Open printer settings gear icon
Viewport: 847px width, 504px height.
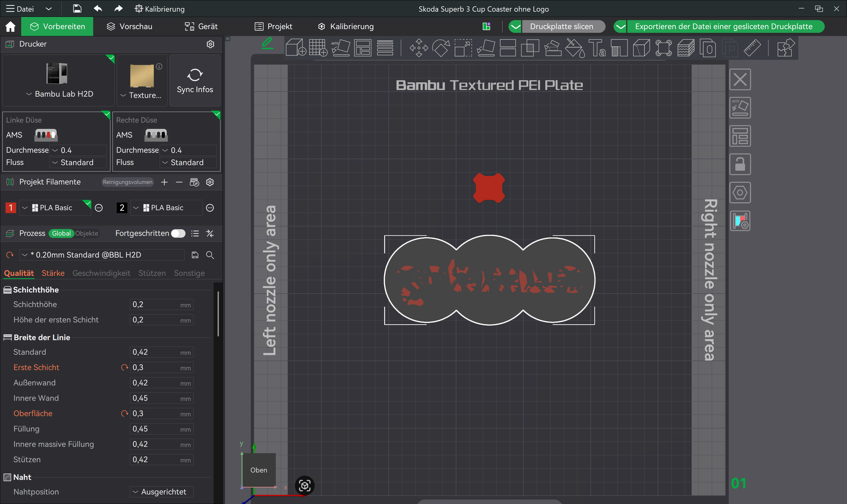pos(210,44)
